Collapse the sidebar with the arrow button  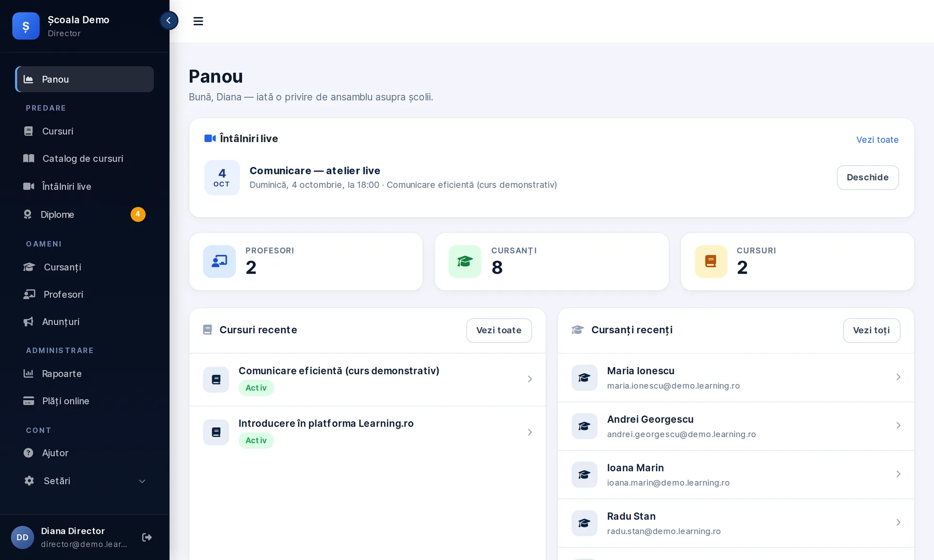169,20
